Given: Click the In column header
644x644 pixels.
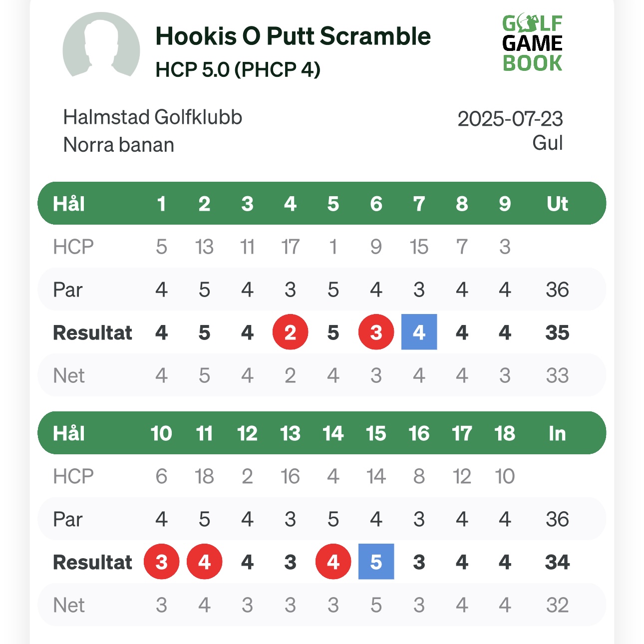Looking at the screenshot, I should coord(557,433).
